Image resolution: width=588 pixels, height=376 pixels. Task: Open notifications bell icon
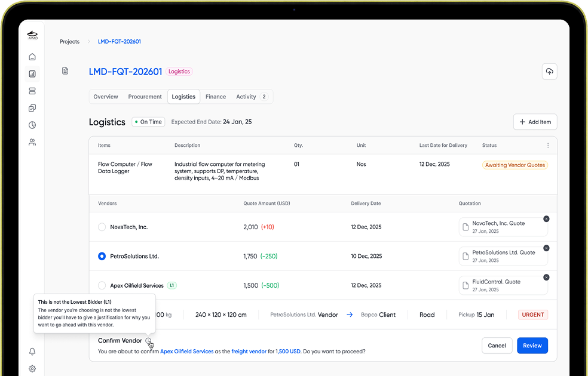click(32, 352)
